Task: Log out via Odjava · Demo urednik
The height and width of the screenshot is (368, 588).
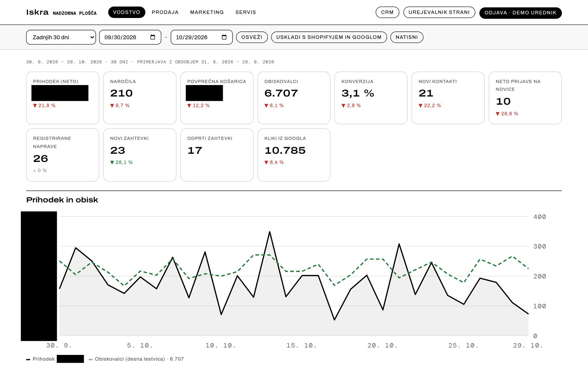Action: (x=520, y=13)
